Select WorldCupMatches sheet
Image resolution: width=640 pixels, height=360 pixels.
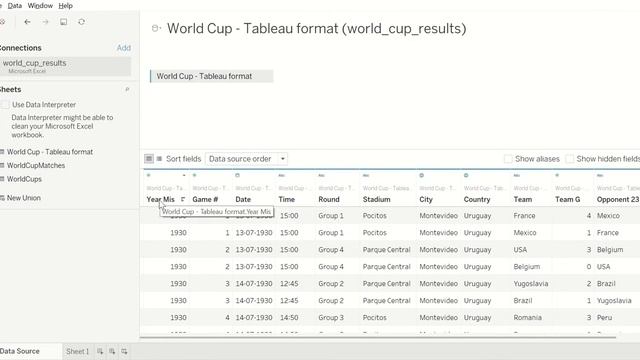[x=36, y=165]
